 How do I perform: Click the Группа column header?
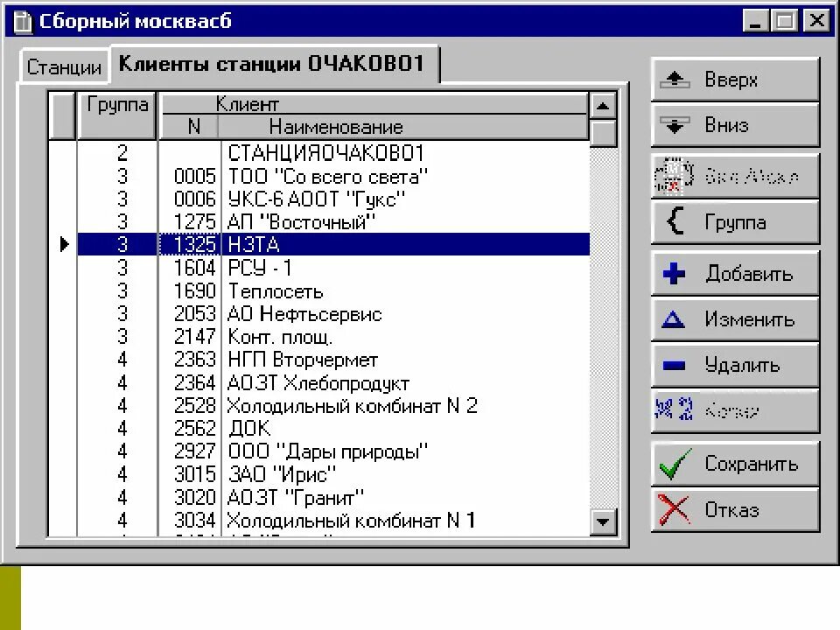[116, 115]
